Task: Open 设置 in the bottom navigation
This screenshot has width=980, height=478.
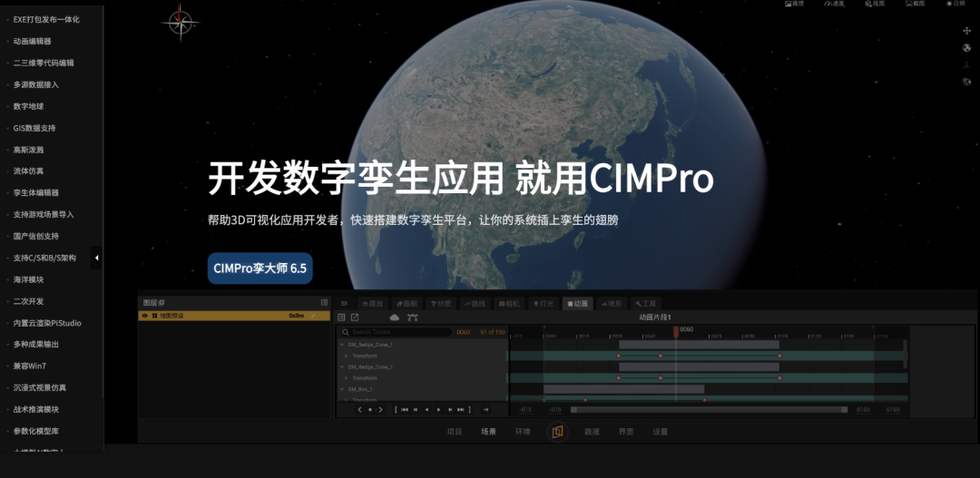Action: [x=661, y=432]
